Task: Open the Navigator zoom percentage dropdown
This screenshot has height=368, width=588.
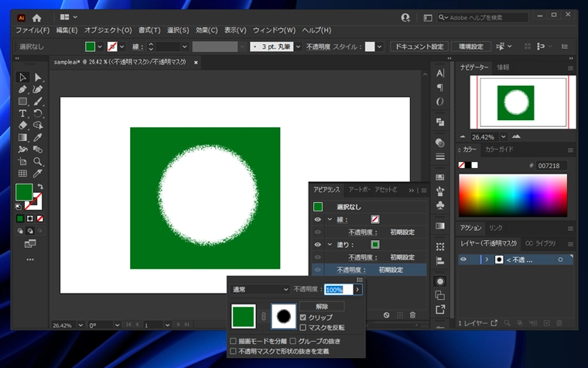Action: (x=504, y=137)
